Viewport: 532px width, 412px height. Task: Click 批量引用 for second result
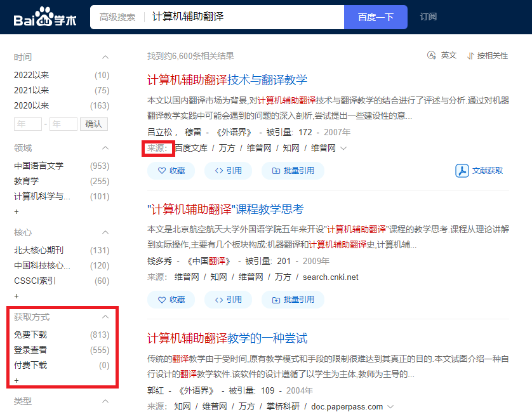point(293,300)
